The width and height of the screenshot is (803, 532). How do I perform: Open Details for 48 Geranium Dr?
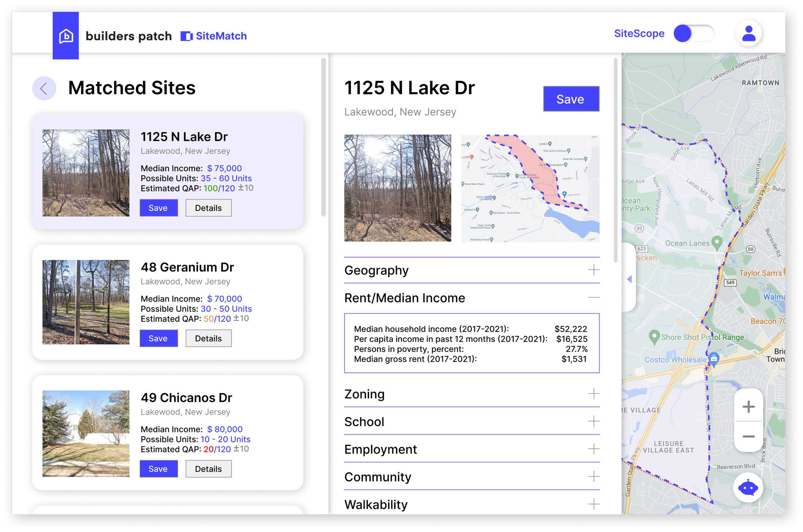(x=208, y=338)
